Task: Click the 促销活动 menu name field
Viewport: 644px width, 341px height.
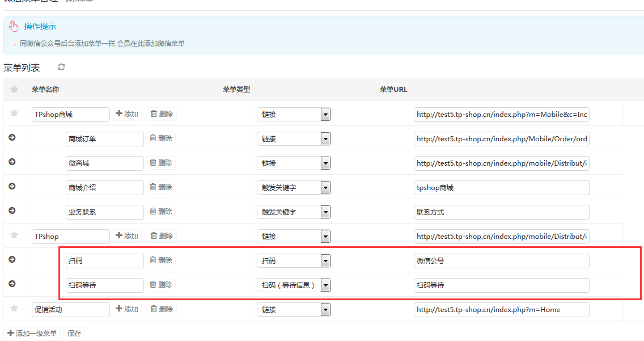Action: [71, 310]
